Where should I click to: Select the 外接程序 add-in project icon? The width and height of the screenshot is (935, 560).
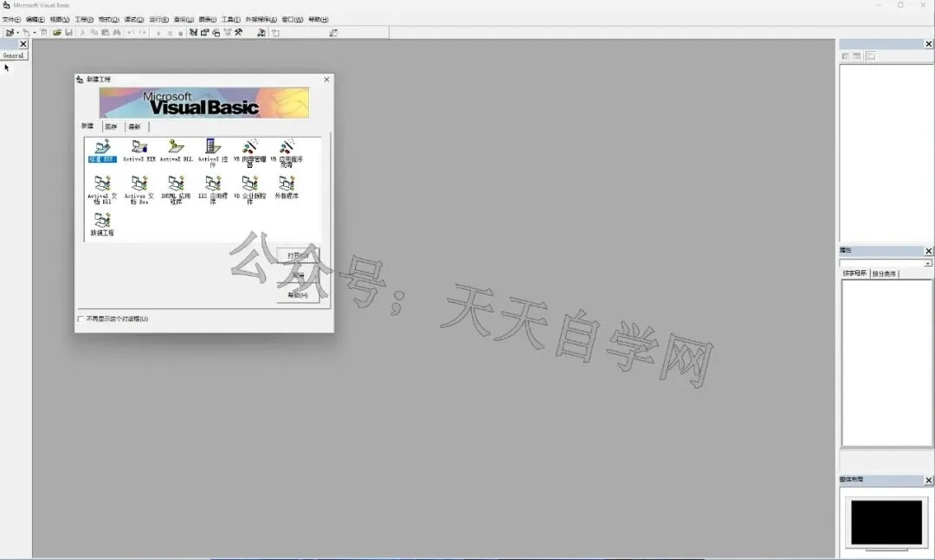(287, 187)
